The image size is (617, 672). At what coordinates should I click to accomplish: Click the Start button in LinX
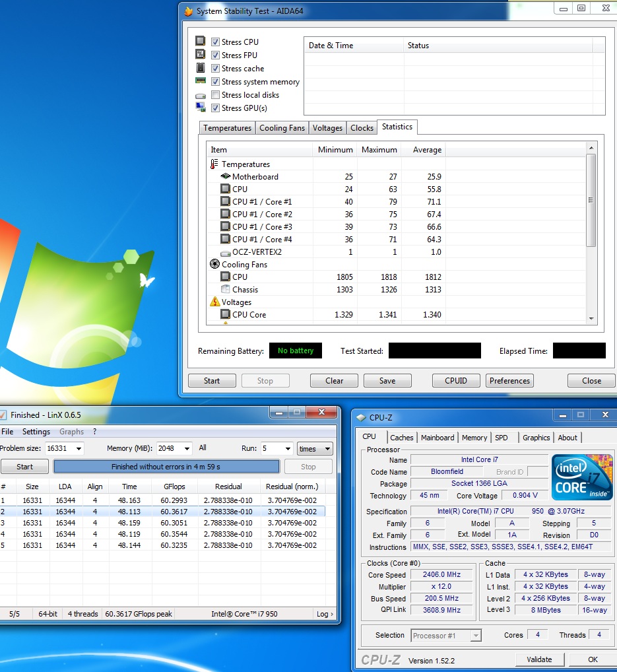pos(24,467)
